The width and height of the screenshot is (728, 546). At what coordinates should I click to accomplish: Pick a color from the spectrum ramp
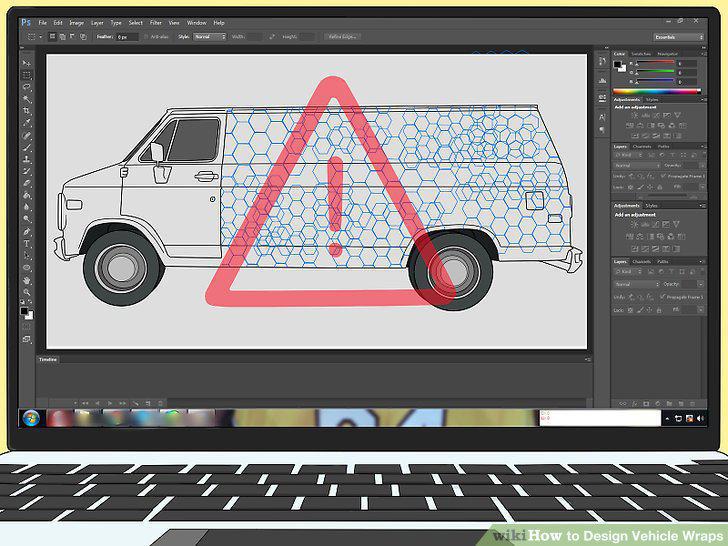click(x=657, y=91)
